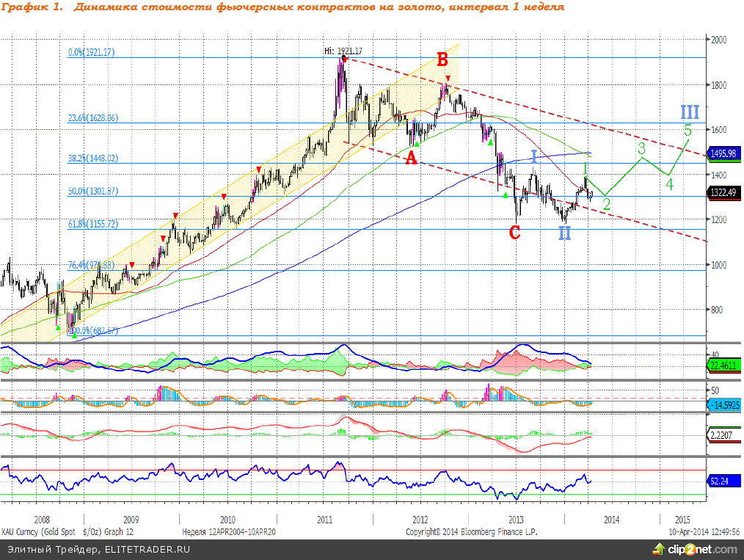The width and height of the screenshot is (744, 560).
Task: Click the 2011 year label on time axis
Action: [324, 519]
